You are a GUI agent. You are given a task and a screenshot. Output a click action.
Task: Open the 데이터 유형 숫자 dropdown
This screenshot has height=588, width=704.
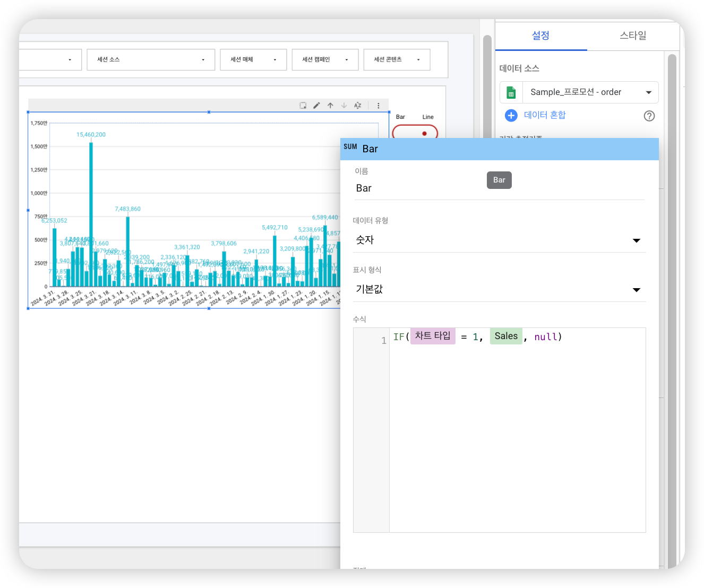[x=499, y=240]
